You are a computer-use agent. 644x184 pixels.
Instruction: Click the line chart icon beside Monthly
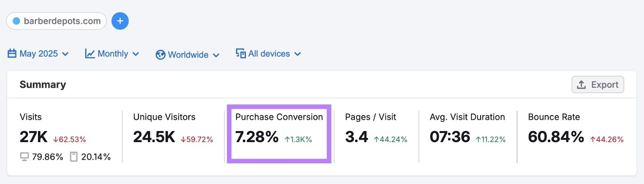click(x=90, y=54)
